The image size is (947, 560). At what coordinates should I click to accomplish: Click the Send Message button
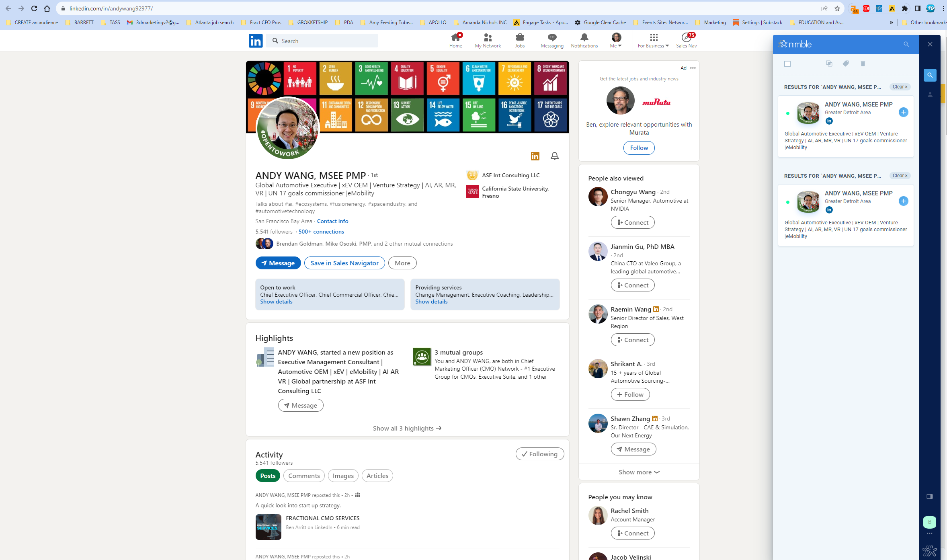(277, 263)
